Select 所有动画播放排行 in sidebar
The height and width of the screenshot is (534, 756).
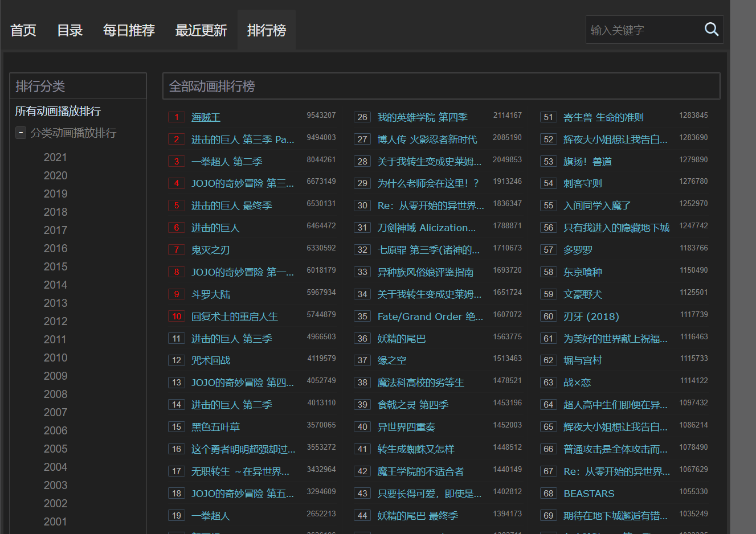(x=58, y=111)
